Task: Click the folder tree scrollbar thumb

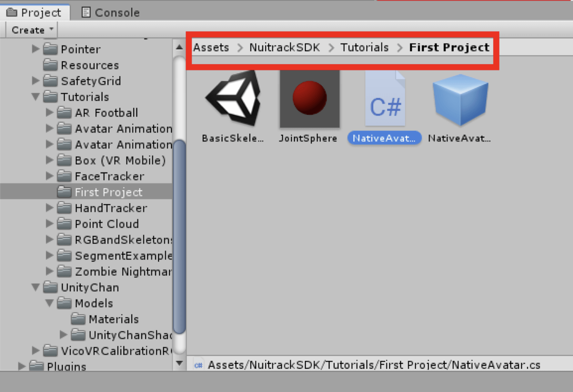Action: pos(179,237)
